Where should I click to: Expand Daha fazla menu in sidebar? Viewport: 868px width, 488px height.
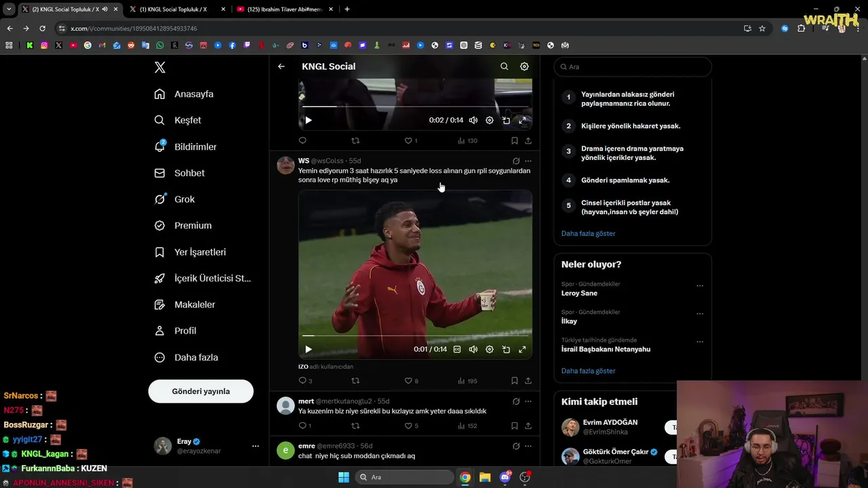click(x=186, y=357)
